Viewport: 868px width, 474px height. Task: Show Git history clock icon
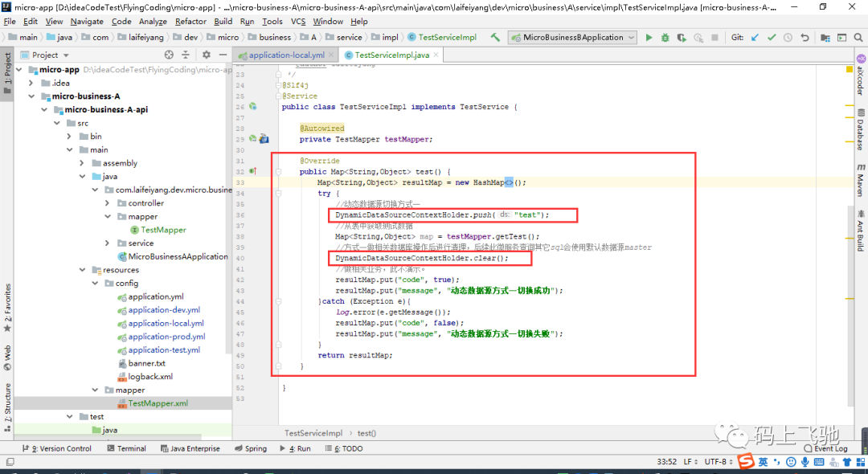click(788, 38)
